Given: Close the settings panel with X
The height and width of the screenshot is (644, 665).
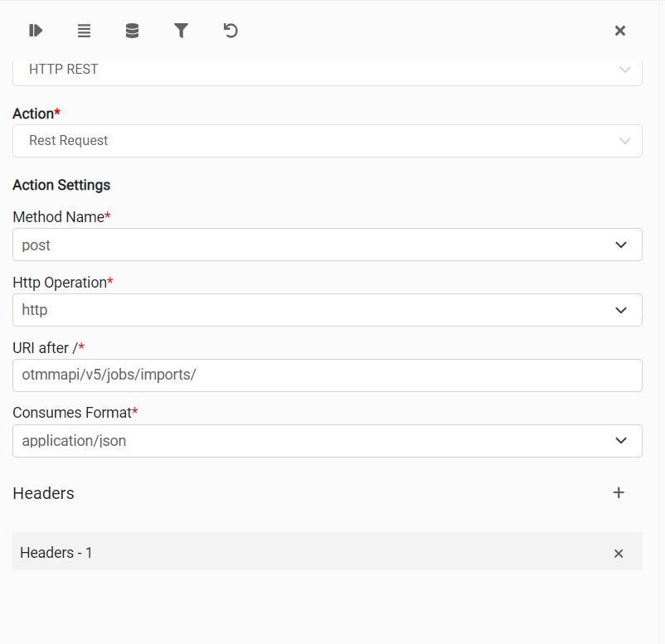Looking at the screenshot, I should tap(619, 31).
